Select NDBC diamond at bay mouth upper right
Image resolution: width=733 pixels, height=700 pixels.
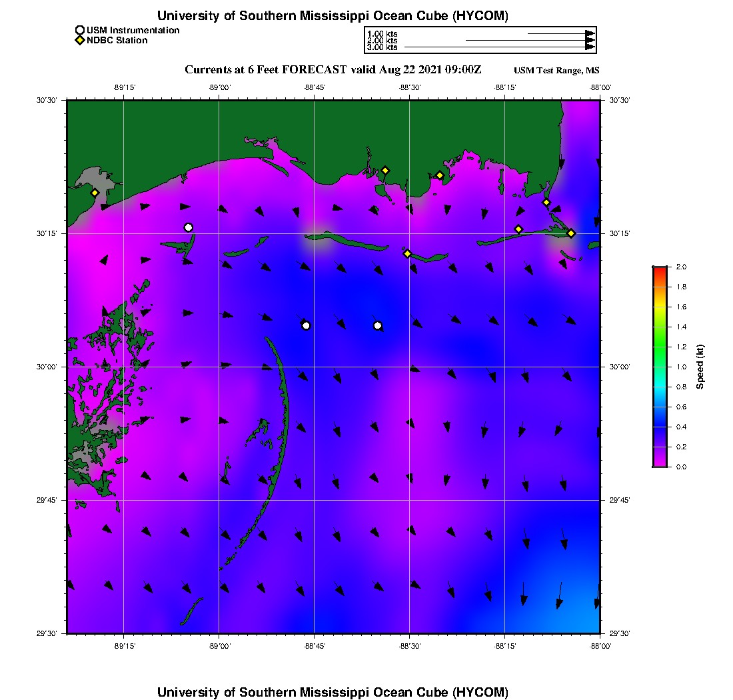pos(546,203)
